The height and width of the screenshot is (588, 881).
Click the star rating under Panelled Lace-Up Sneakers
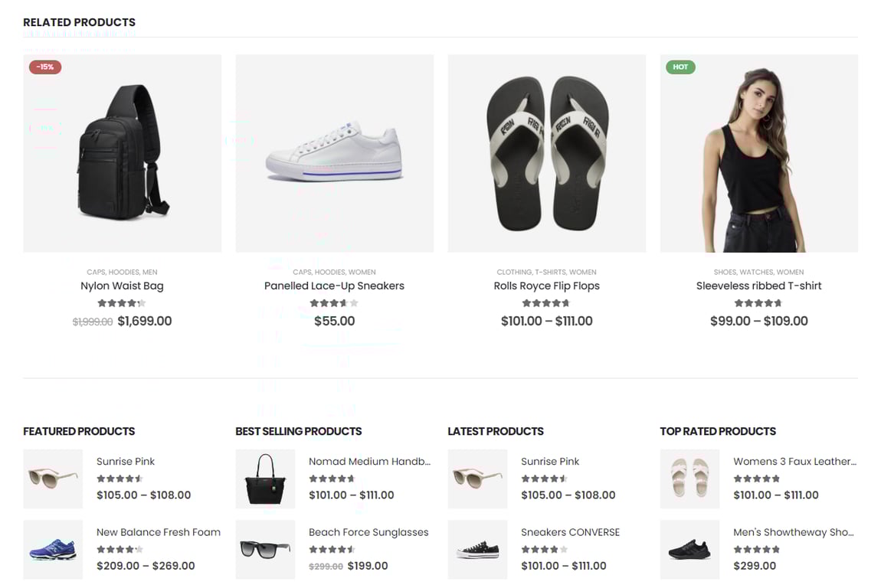pos(334,302)
